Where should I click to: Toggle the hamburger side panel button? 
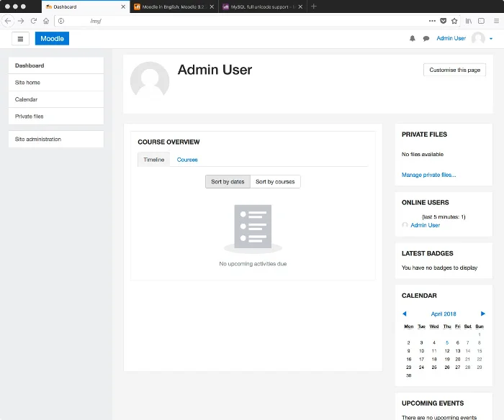coord(20,39)
